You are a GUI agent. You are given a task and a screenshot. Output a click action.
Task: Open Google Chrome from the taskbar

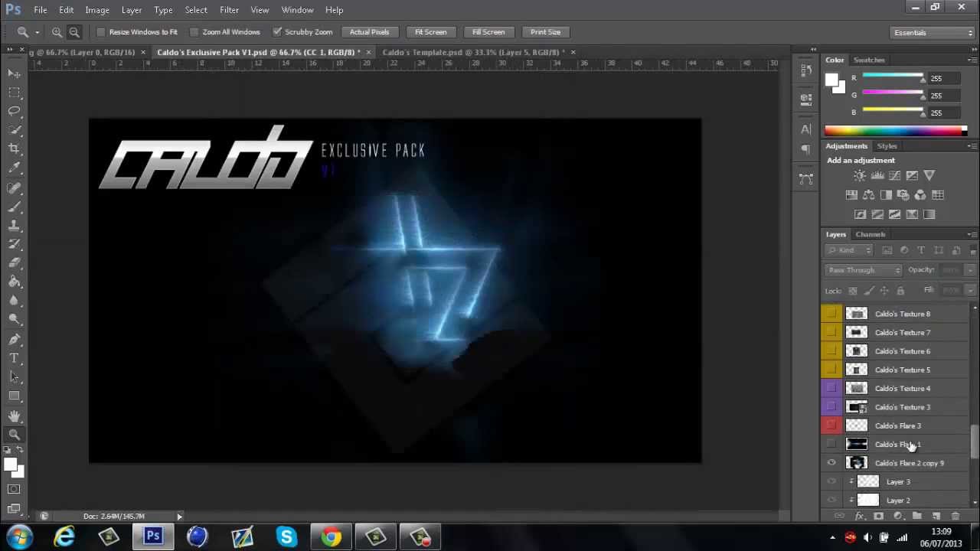(x=331, y=537)
